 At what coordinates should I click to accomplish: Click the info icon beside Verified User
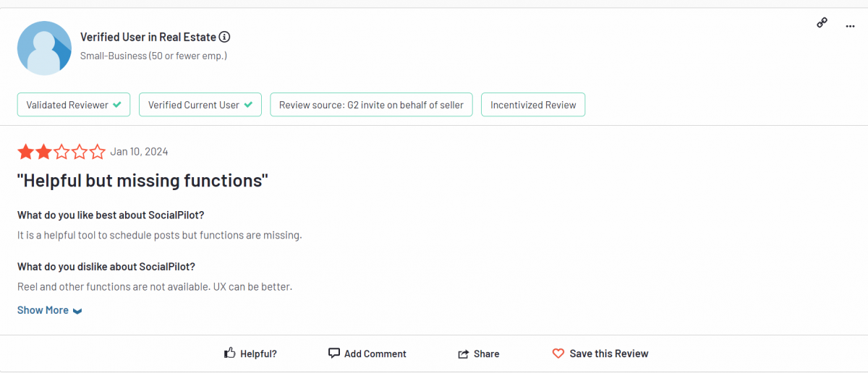[x=225, y=37]
